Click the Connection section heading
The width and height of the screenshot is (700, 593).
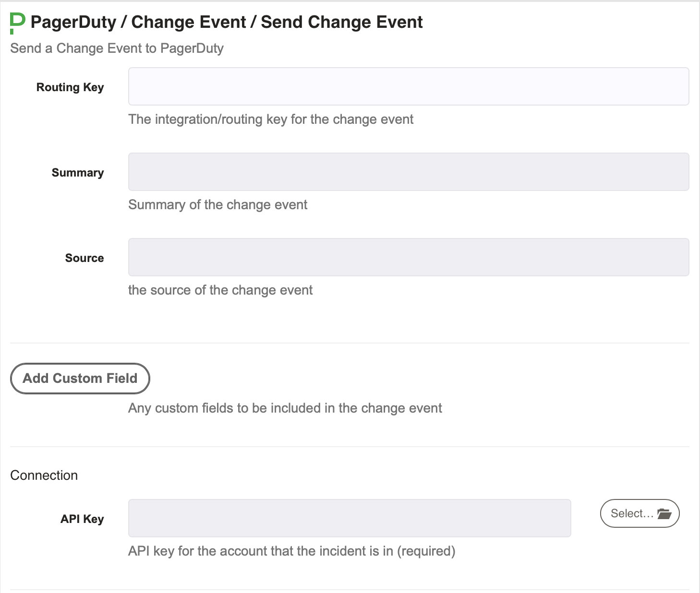click(x=44, y=475)
